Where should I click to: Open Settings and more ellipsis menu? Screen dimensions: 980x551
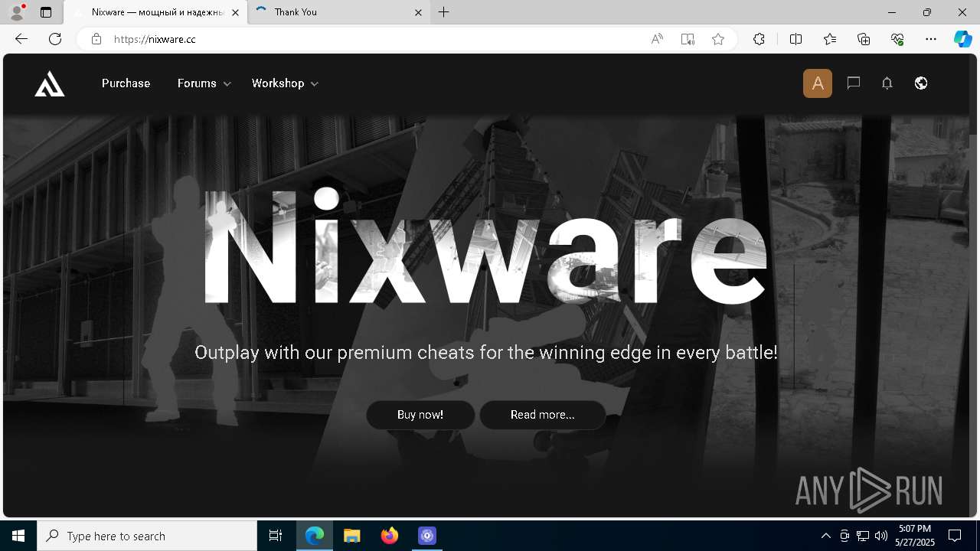click(931, 39)
